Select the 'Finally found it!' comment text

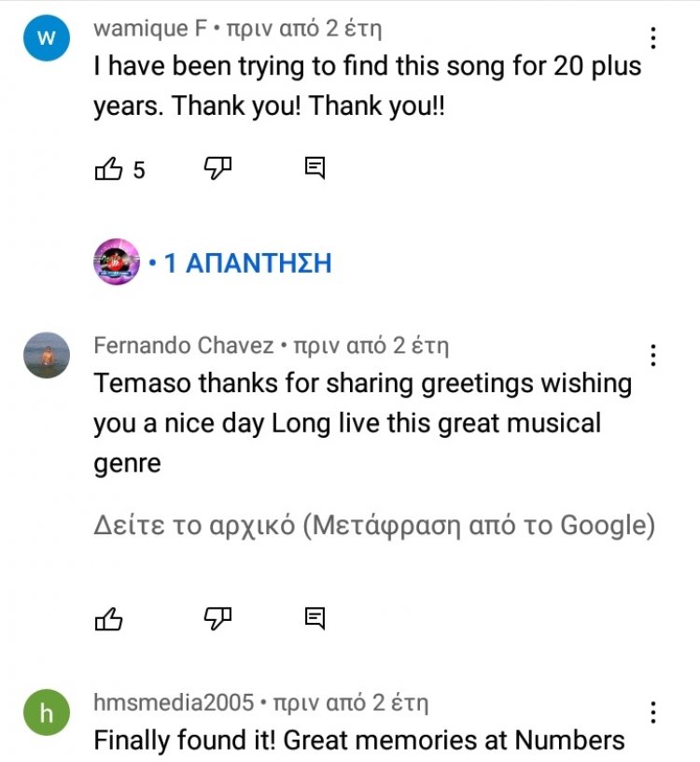click(x=359, y=741)
